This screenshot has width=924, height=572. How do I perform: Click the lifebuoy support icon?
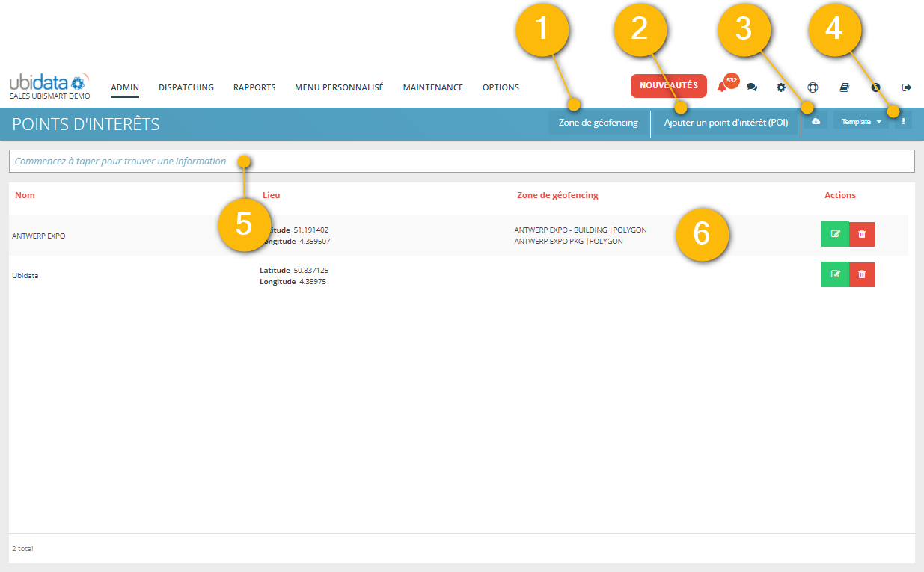813,87
